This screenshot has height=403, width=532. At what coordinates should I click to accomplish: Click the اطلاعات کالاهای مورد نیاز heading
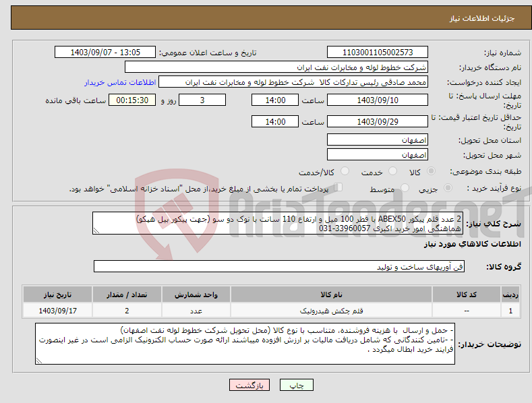pos(472,244)
